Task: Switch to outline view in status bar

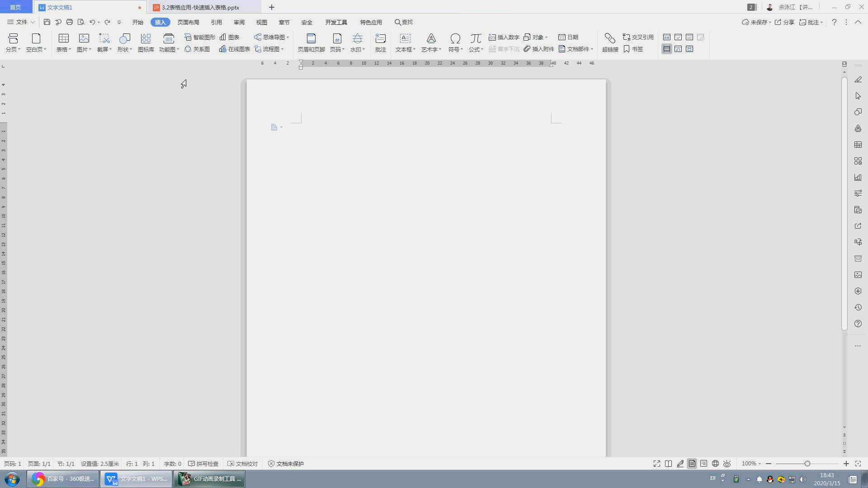Action: point(703,464)
